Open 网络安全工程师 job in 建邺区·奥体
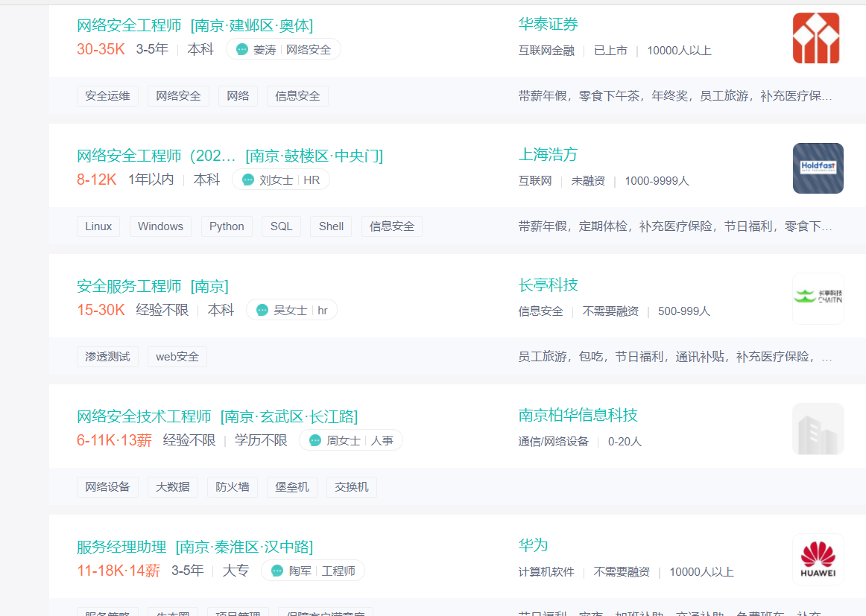The height and width of the screenshot is (616, 866). coord(195,25)
